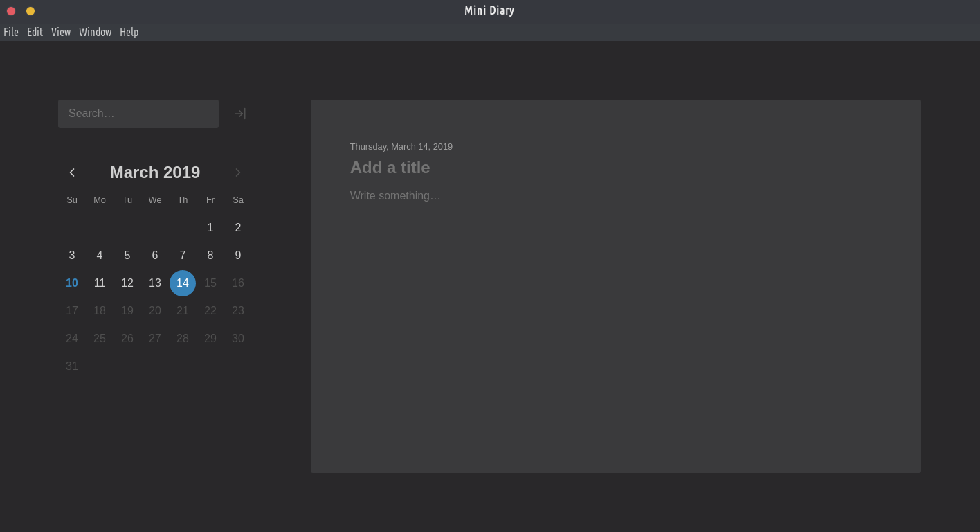Image resolution: width=980 pixels, height=532 pixels.
Task: Click the March 2019 month heading
Action: coord(155,172)
